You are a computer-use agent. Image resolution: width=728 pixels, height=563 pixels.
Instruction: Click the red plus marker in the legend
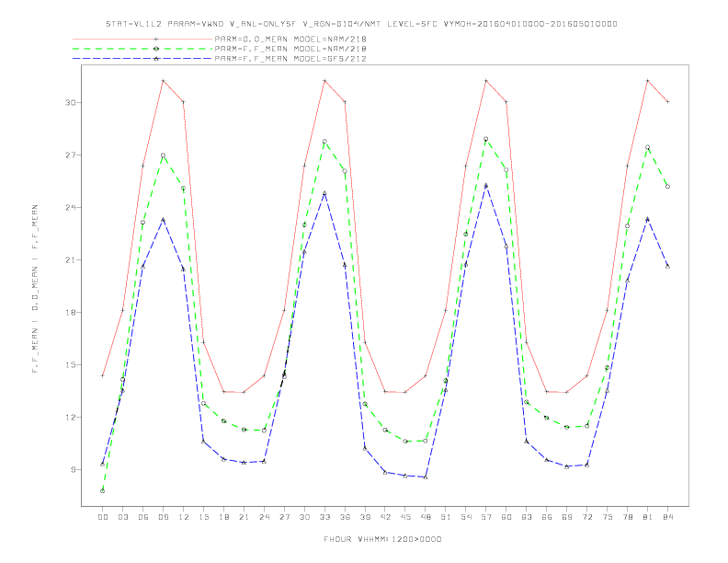coord(156,39)
